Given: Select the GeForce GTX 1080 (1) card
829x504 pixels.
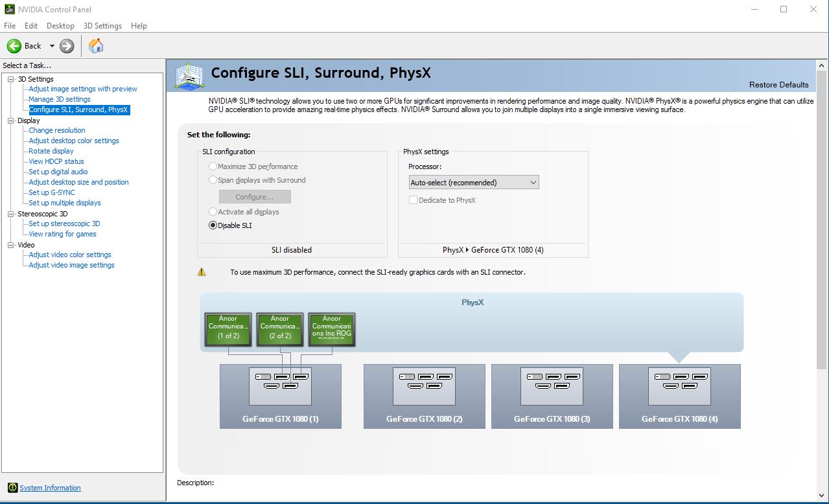Looking at the screenshot, I should (x=281, y=396).
